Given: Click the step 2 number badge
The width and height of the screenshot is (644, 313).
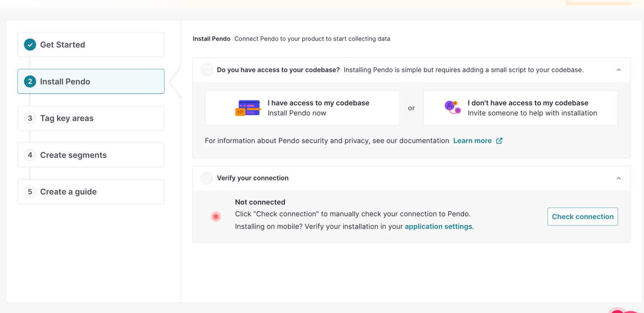Looking at the screenshot, I should (x=30, y=82).
